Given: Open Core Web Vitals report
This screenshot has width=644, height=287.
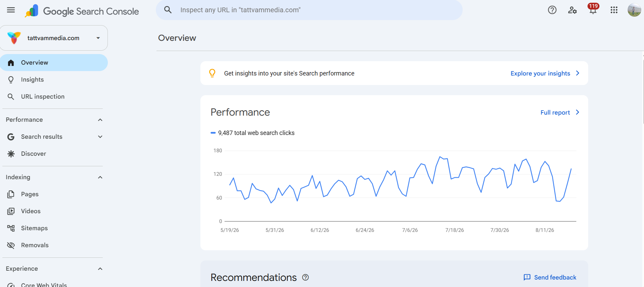Looking at the screenshot, I should tap(54, 283).
